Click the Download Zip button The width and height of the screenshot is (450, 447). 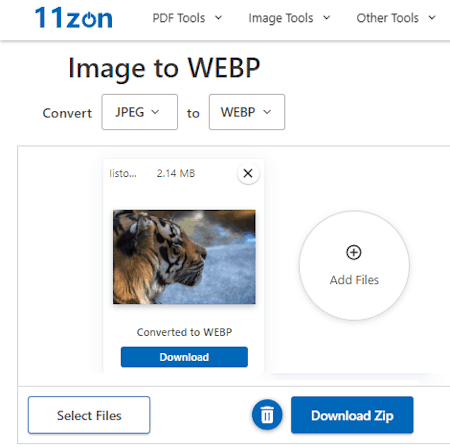tap(352, 415)
